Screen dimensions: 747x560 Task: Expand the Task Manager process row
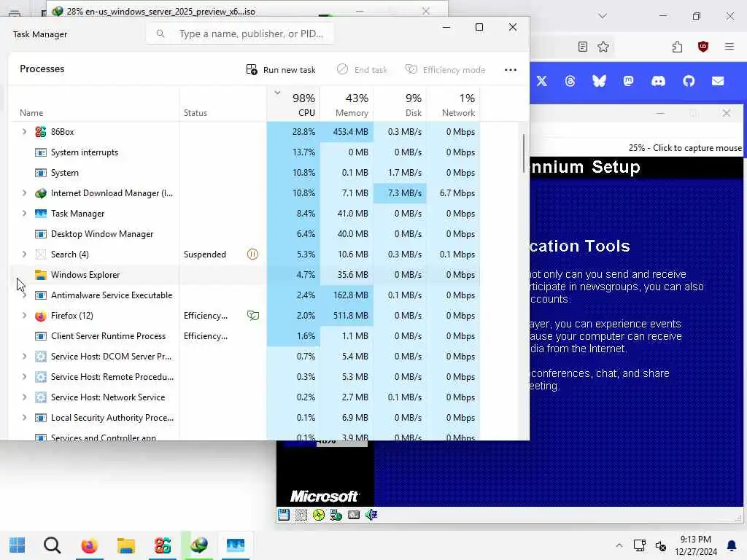tap(24, 214)
